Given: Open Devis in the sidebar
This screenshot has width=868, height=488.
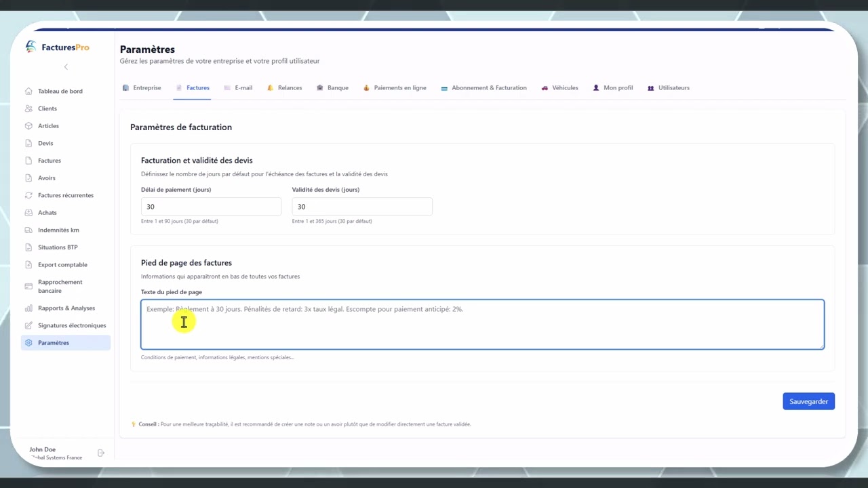Looking at the screenshot, I should (x=66, y=143).
